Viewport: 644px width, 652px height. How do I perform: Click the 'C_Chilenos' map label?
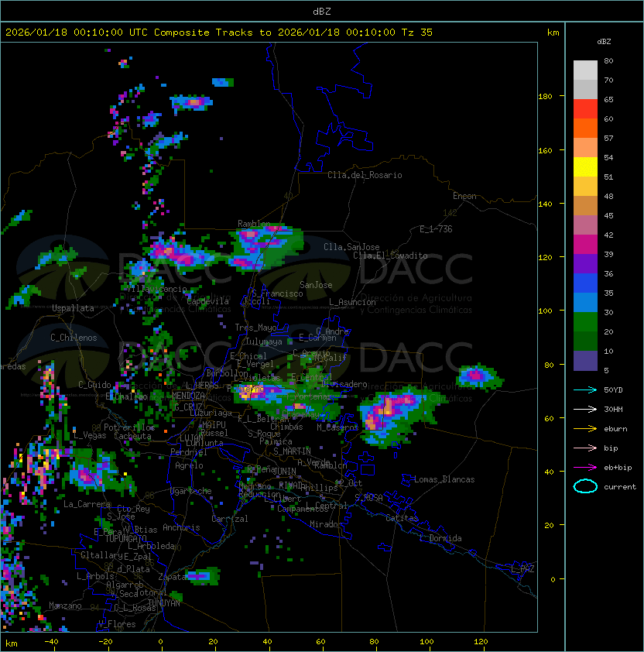click(x=74, y=338)
